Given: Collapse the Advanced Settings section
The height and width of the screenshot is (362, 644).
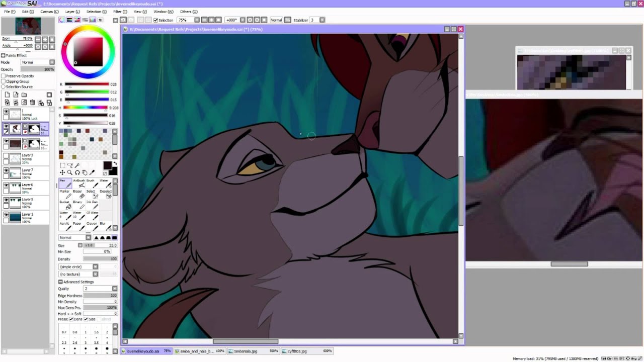Looking at the screenshot, I should point(60,282).
